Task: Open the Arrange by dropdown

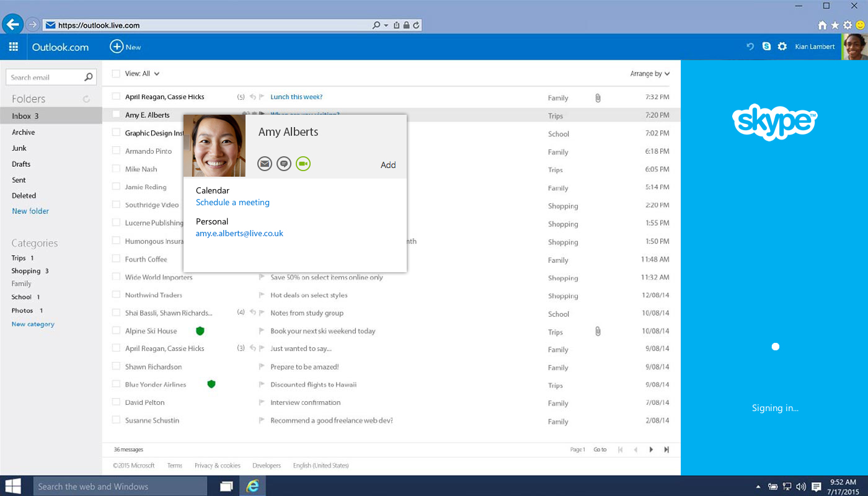Action: pos(650,74)
